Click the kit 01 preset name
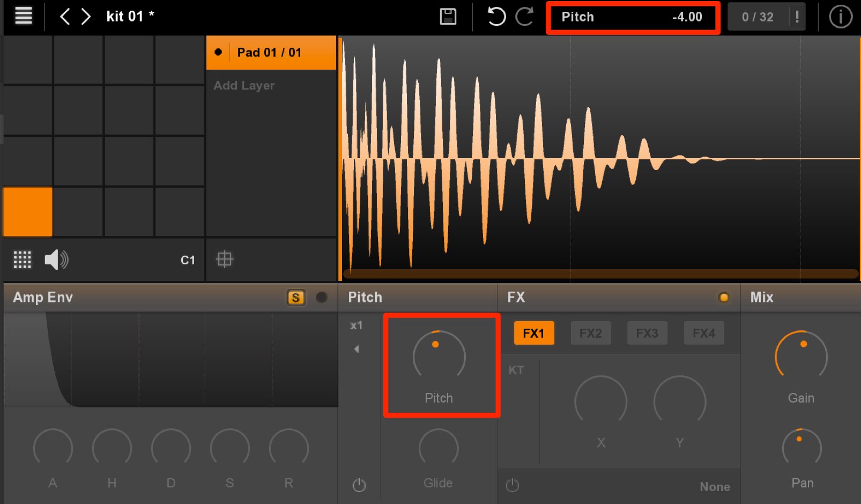This screenshot has width=861, height=504. pos(130,17)
